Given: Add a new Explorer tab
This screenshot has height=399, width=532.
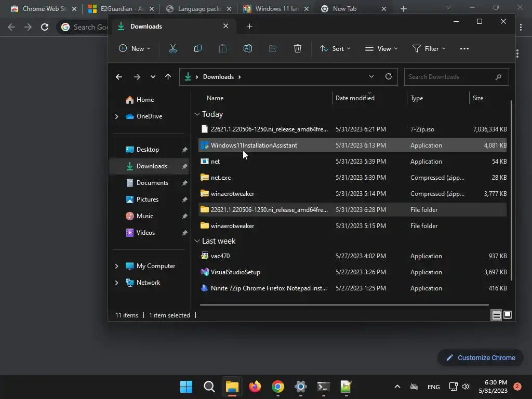Looking at the screenshot, I should (x=250, y=26).
